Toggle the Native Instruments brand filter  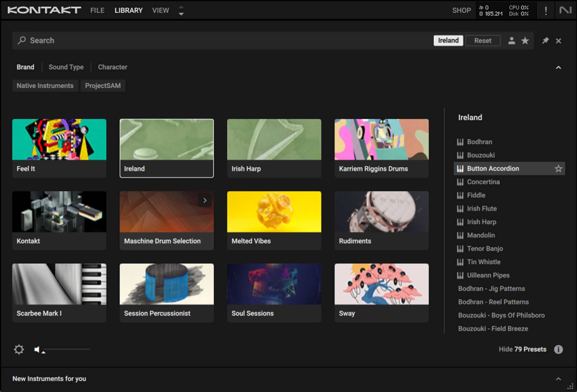(45, 86)
